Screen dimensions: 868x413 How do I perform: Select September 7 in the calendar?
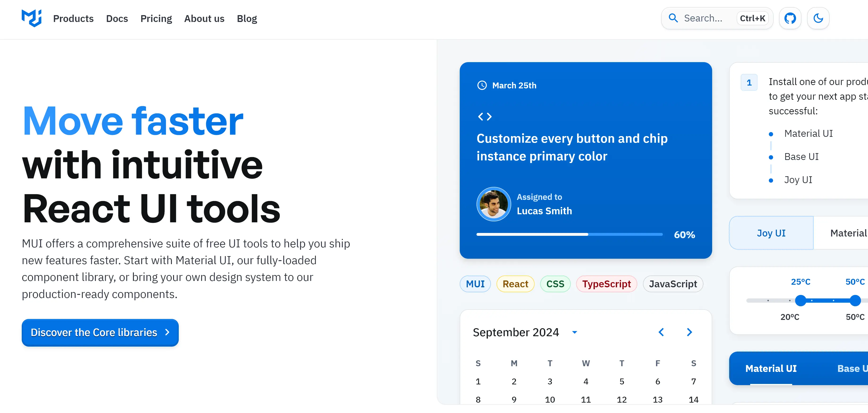coord(694,381)
